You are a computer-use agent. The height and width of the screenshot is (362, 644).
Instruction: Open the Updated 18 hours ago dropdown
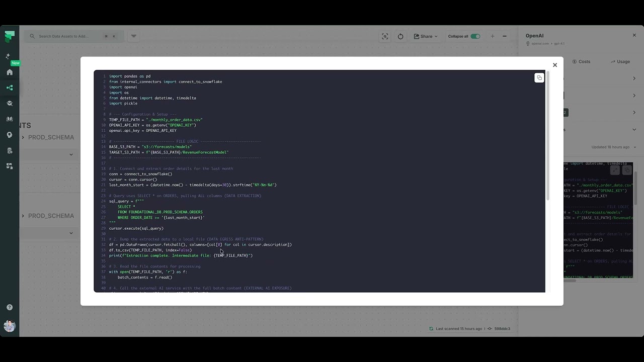pos(613,147)
